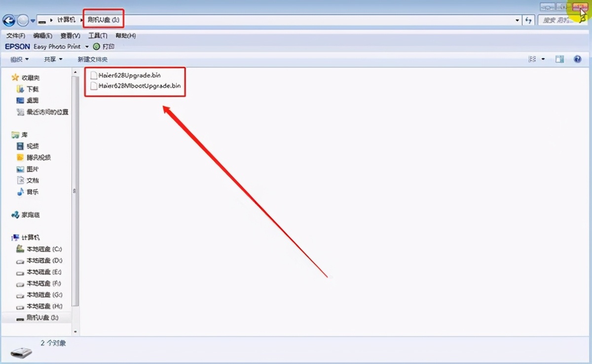Open the Edit (E) menu
Image resolution: width=592 pixels, height=364 pixels.
42,36
